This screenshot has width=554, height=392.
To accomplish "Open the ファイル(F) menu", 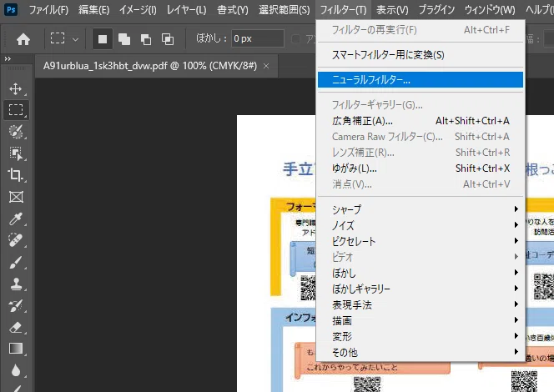I will point(48,9).
